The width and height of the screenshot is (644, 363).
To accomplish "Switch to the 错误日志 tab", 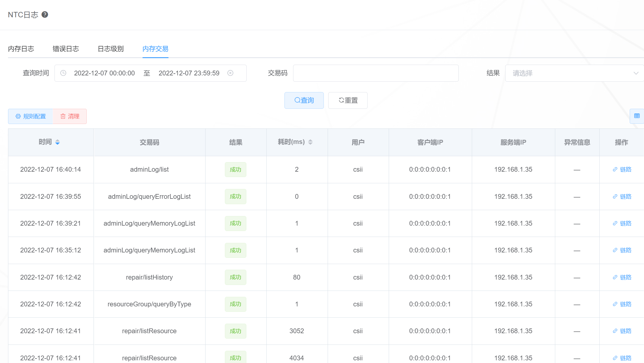I will click(66, 49).
